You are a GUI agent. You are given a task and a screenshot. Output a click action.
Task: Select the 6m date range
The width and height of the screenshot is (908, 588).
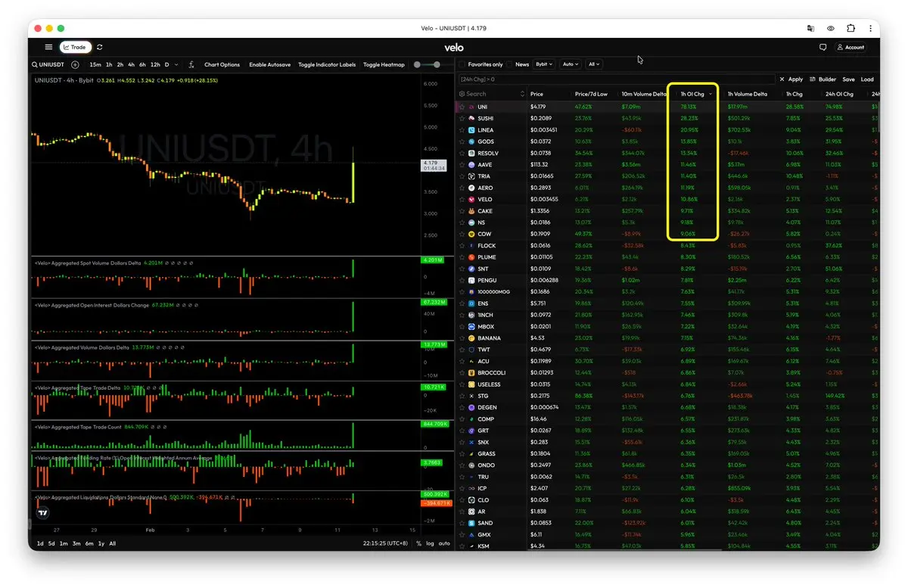pyautogui.click(x=89, y=543)
